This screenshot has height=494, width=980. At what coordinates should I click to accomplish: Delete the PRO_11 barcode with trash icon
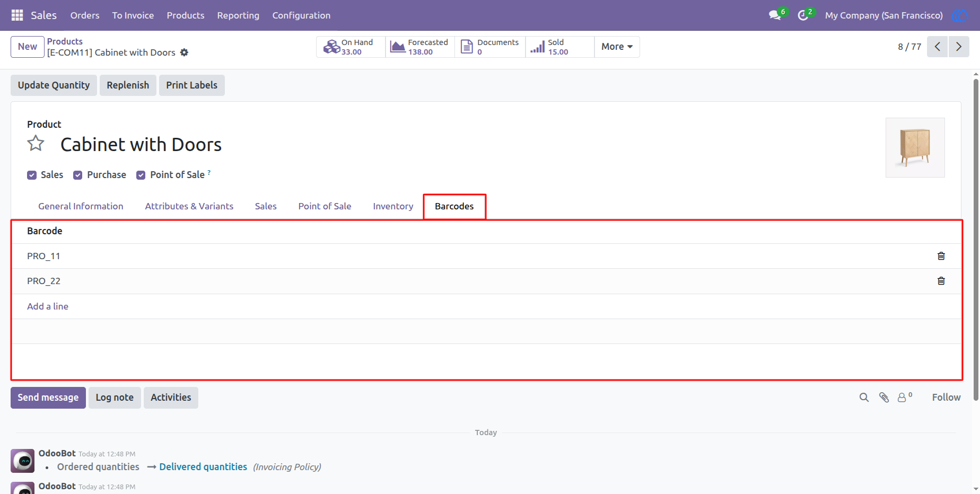pyautogui.click(x=941, y=256)
